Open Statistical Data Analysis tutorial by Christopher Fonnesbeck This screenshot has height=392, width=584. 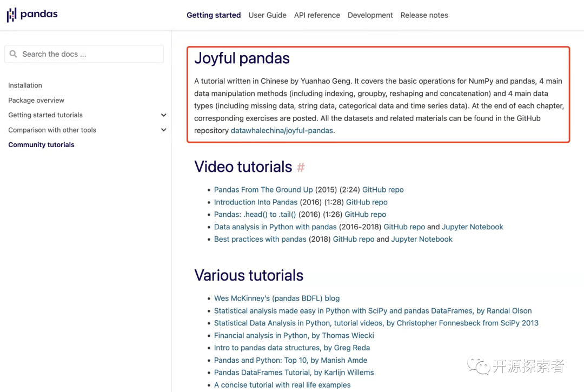tap(376, 323)
